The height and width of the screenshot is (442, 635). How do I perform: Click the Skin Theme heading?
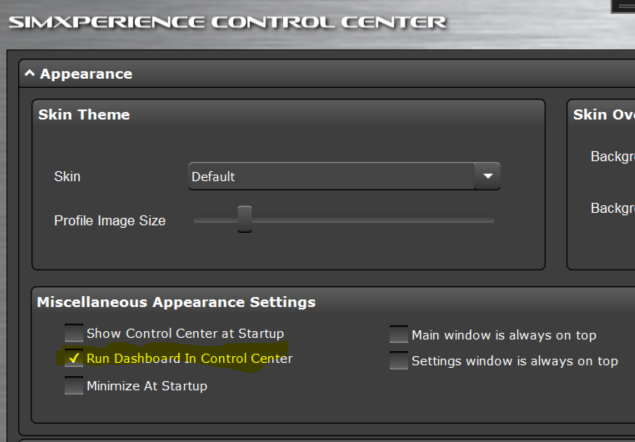pyautogui.click(x=84, y=115)
